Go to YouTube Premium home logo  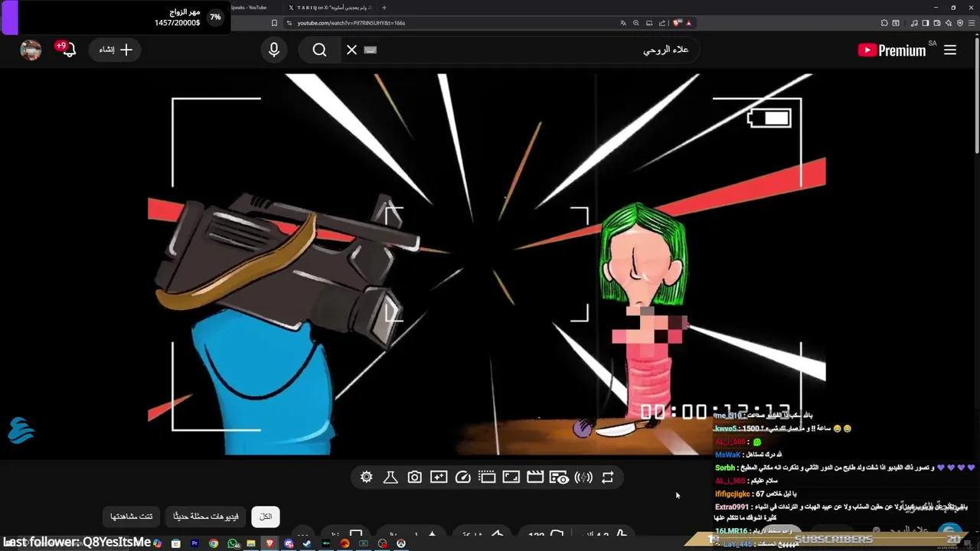pos(892,50)
